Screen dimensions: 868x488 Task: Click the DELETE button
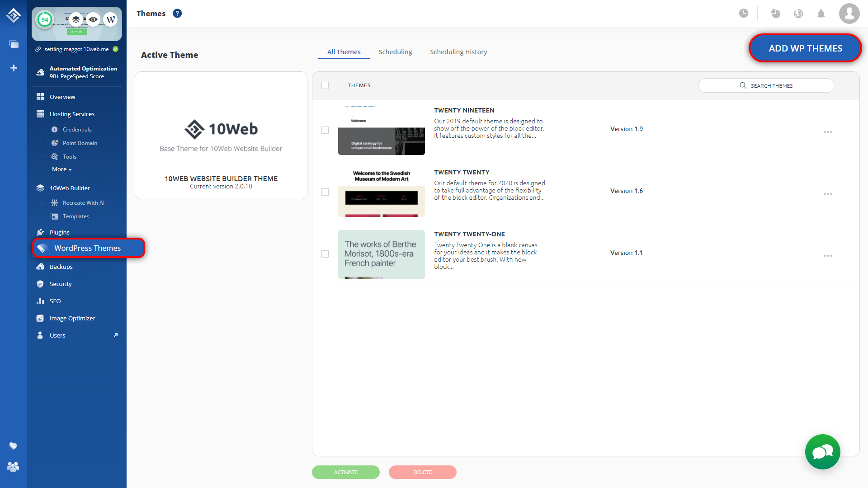click(423, 472)
